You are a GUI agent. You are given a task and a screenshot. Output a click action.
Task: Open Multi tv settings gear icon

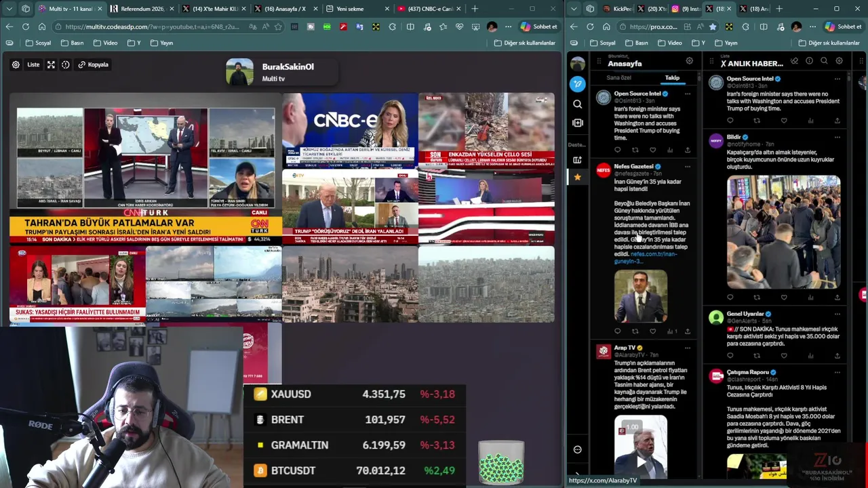tap(16, 64)
